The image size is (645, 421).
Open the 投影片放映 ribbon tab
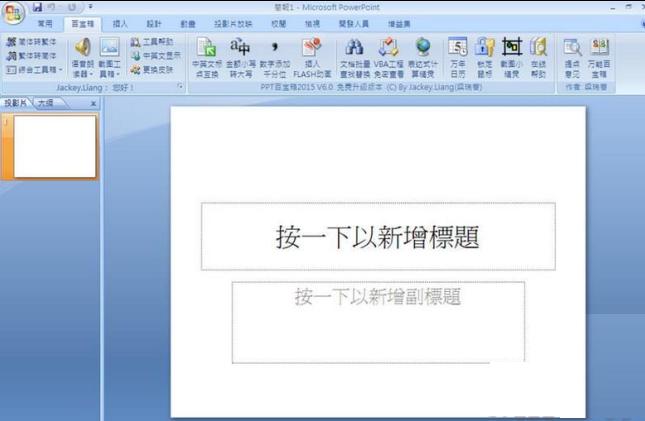233,24
